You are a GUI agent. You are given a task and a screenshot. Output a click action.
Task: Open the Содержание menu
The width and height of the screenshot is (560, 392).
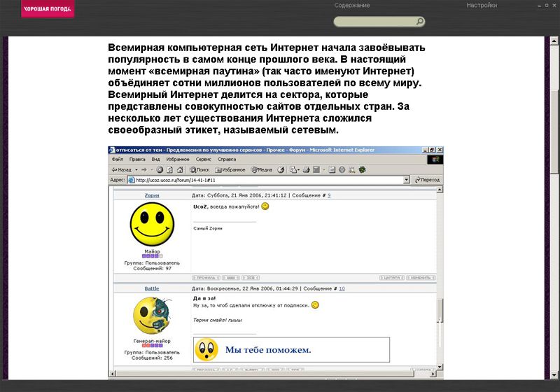[352, 6]
